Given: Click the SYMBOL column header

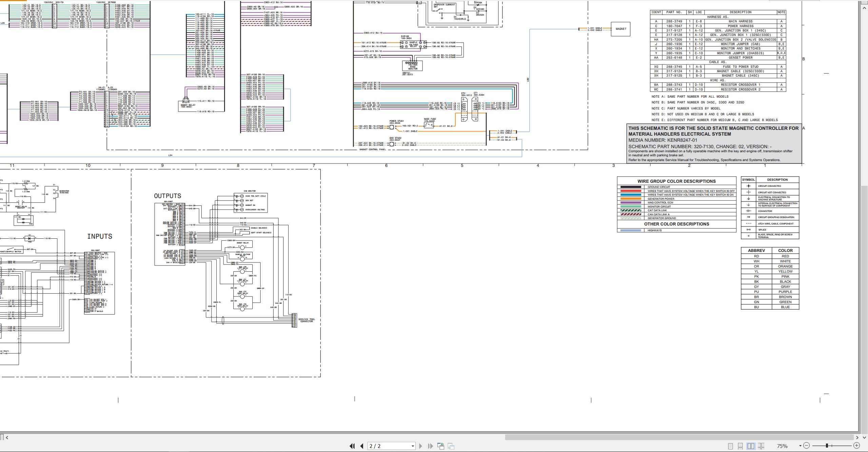Looking at the screenshot, I should 748,180.
